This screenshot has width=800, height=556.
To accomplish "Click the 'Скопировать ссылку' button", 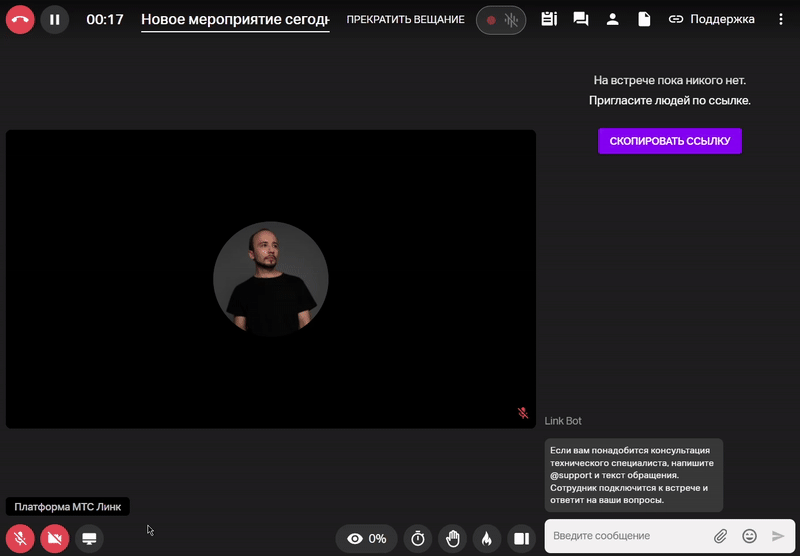I will tap(670, 141).
